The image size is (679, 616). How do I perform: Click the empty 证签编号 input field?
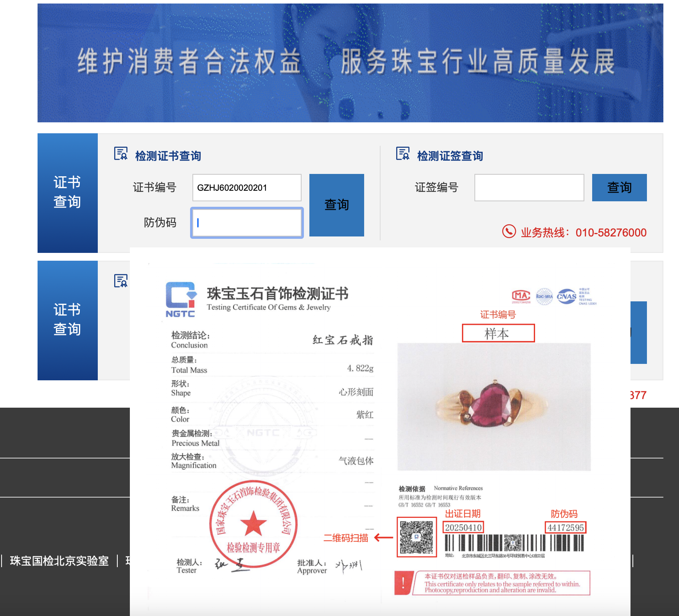pos(529,188)
